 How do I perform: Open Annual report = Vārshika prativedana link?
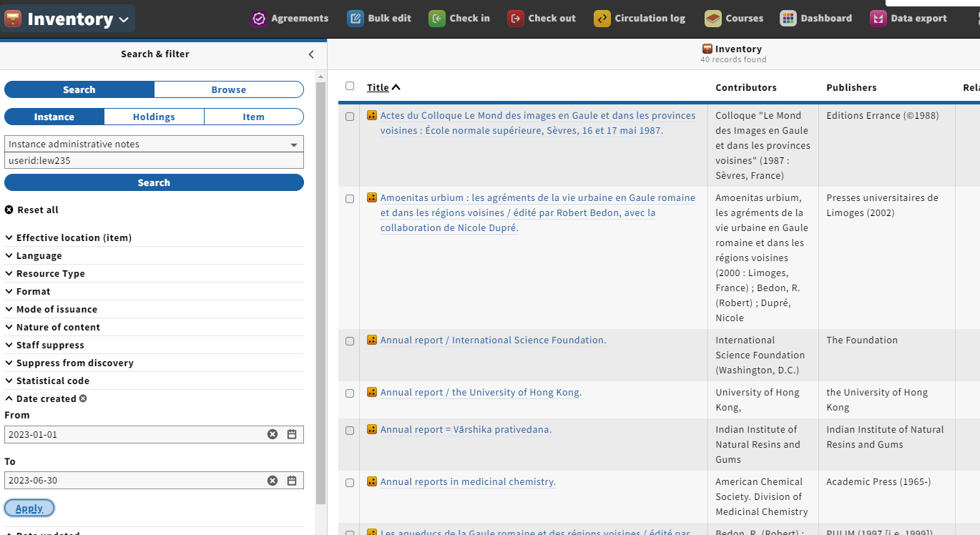point(466,429)
